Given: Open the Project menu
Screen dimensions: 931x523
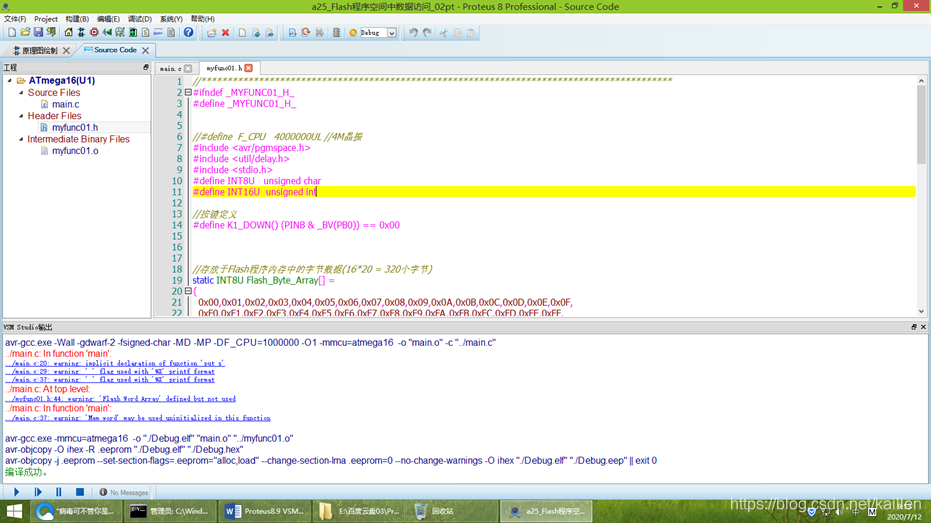Looking at the screenshot, I should coord(46,19).
